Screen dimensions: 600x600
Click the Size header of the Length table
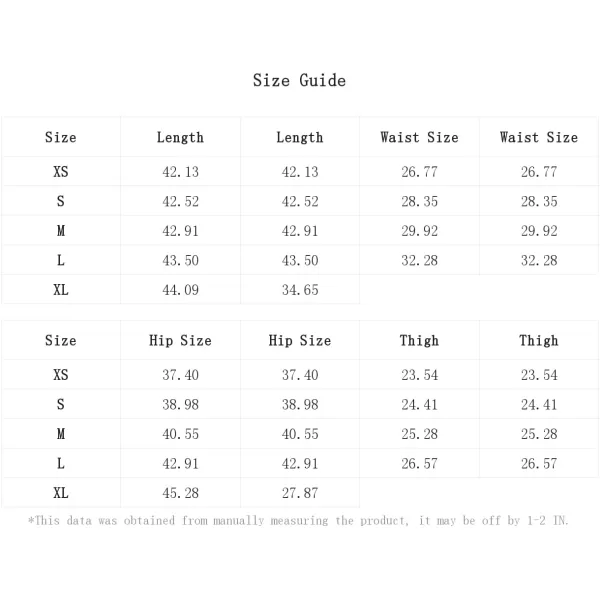pyautogui.click(x=61, y=137)
